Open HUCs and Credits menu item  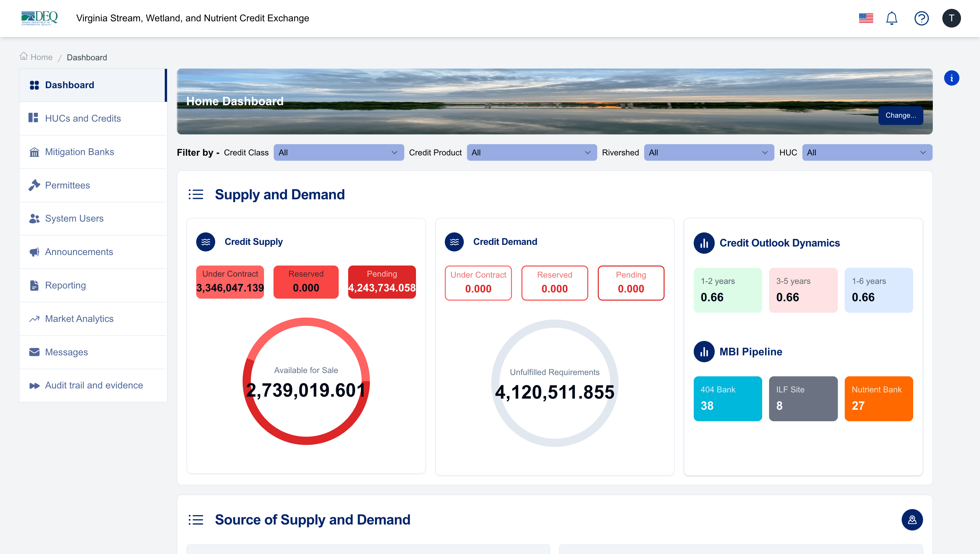tap(83, 118)
